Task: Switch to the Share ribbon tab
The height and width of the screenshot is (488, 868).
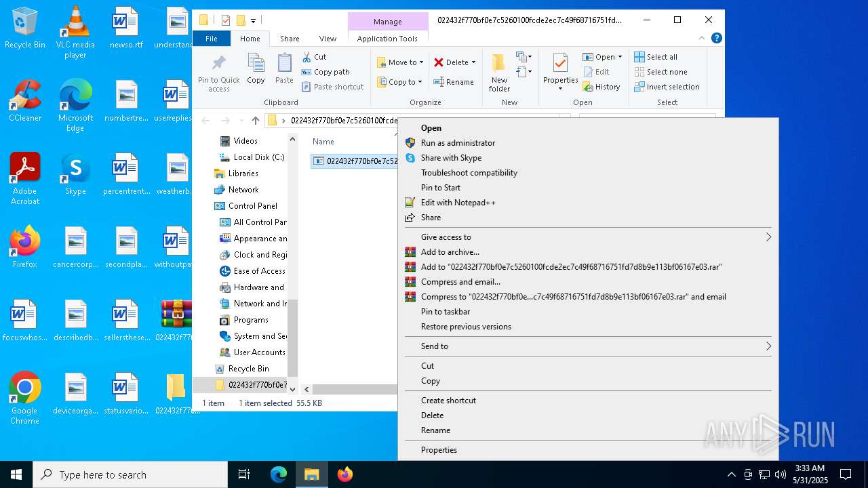Action: coord(290,39)
